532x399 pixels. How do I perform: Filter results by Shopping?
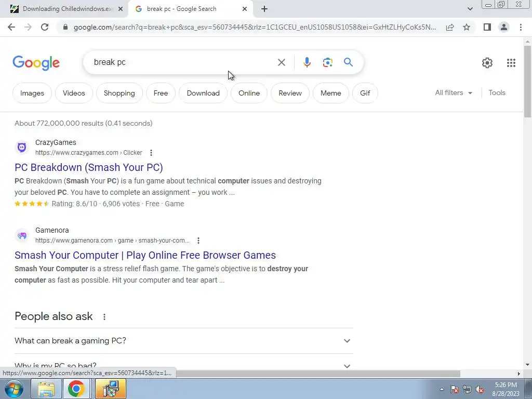[119, 93]
